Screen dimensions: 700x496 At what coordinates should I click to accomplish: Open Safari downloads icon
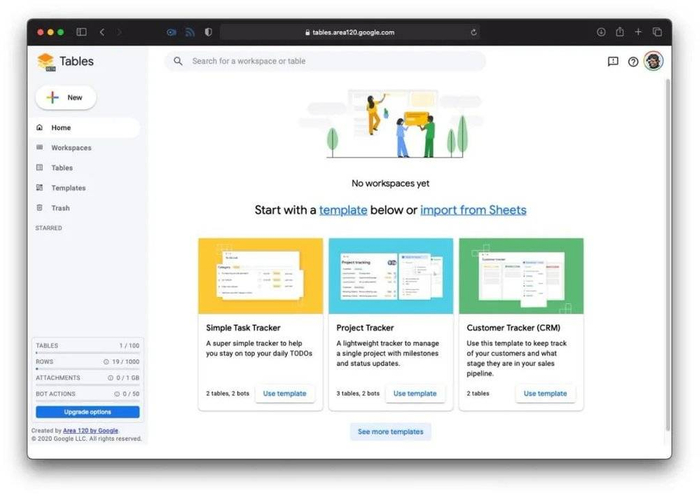tap(601, 32)
